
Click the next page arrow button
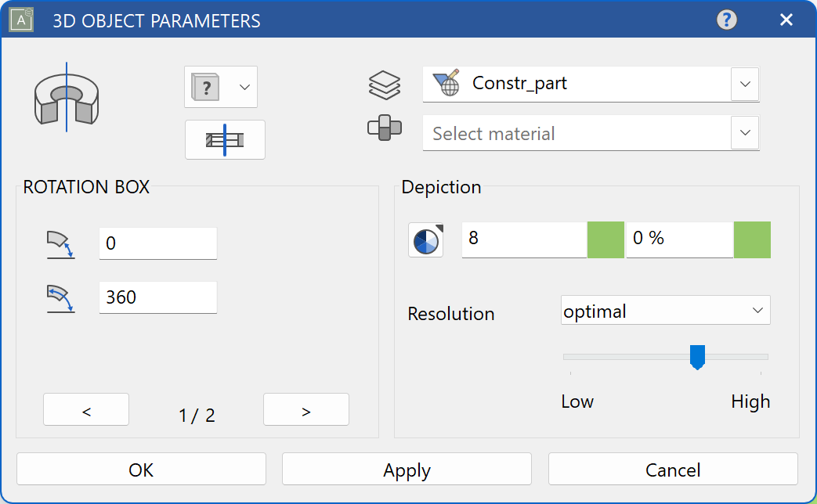(305, 409)
